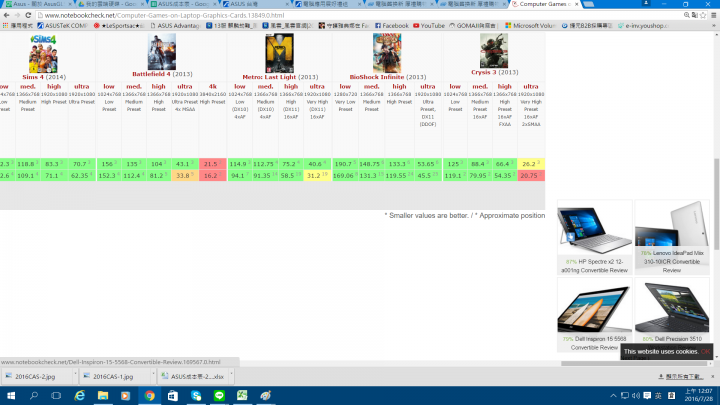Bookmark this page with the star icon
The width and height of the screenshot is (720, 405).
tap(703, 15)
